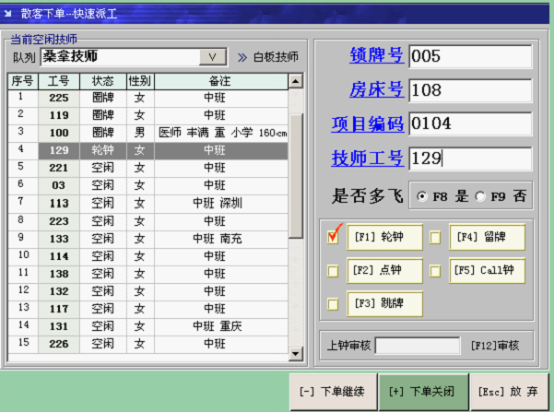Select technician row 221 in the list
This screenshot has height=412, width=554.
coord(148,167)
